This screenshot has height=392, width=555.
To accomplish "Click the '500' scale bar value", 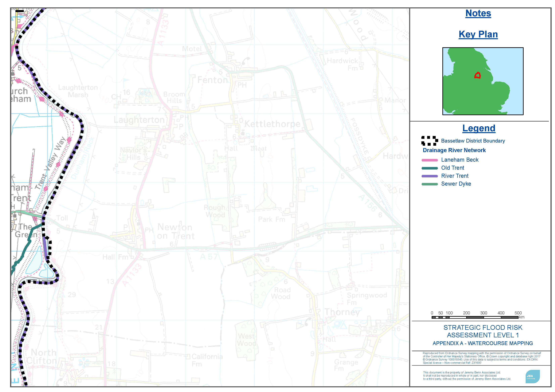I will [518, 313].
